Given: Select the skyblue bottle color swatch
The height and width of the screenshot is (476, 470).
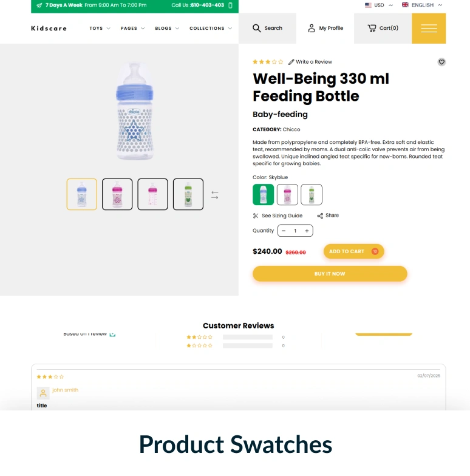Looking at the screenshot, I should (x=264, y=194).
